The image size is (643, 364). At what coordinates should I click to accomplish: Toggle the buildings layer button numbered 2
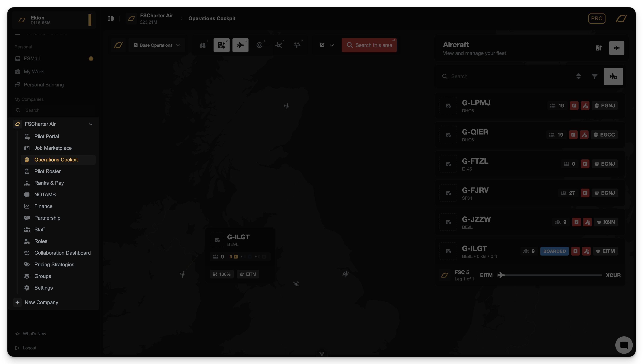coord(222,45)
